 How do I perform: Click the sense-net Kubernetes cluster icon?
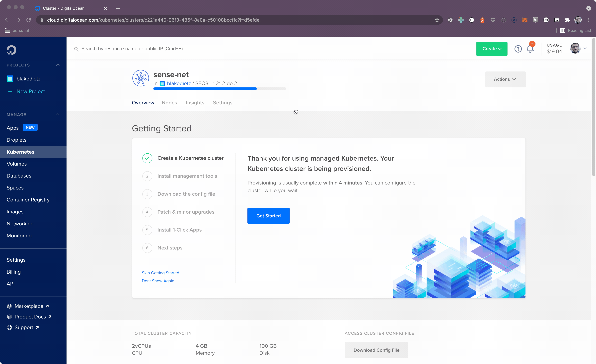[140, 78]
